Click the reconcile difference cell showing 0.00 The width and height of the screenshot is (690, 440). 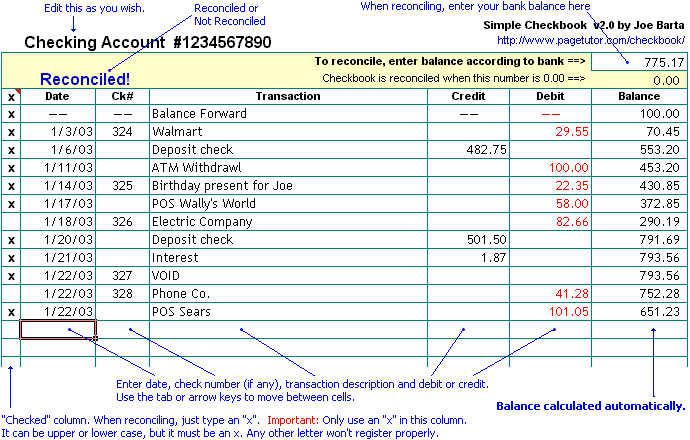pos(639,80)
